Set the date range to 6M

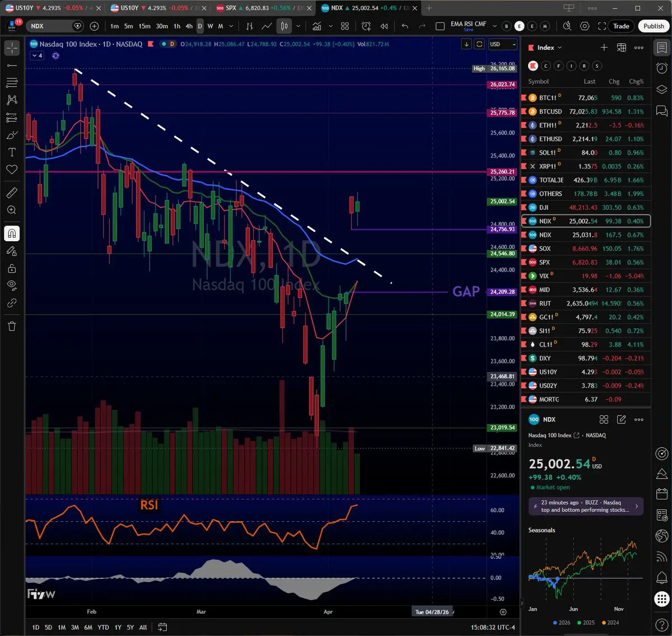88,627
